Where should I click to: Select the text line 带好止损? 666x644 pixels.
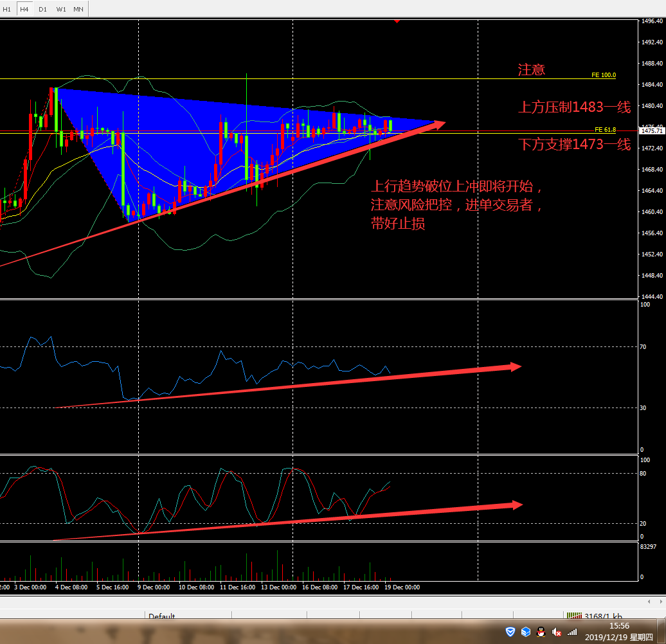(x=397, y=223)
